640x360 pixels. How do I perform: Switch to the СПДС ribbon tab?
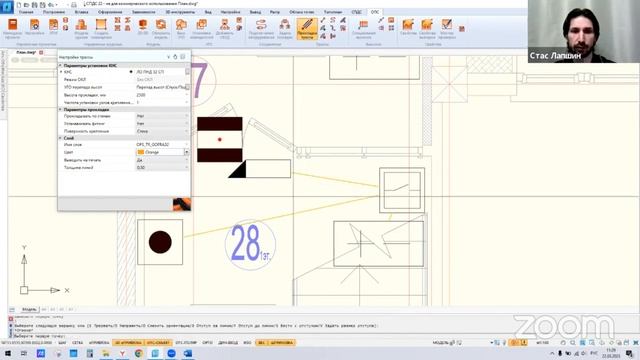click(356, 12)
